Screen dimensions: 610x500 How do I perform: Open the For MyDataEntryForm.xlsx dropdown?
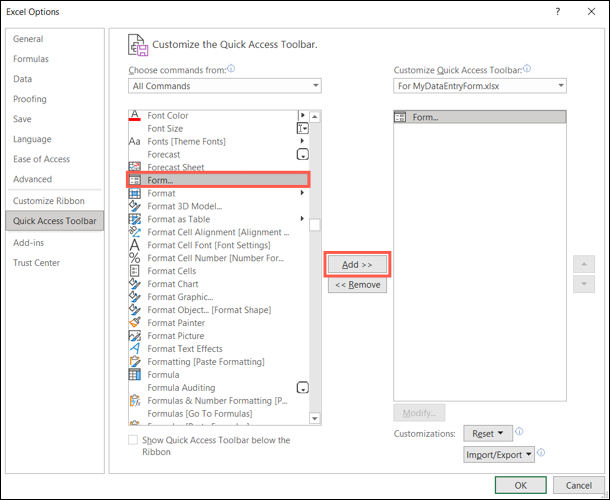480,86
